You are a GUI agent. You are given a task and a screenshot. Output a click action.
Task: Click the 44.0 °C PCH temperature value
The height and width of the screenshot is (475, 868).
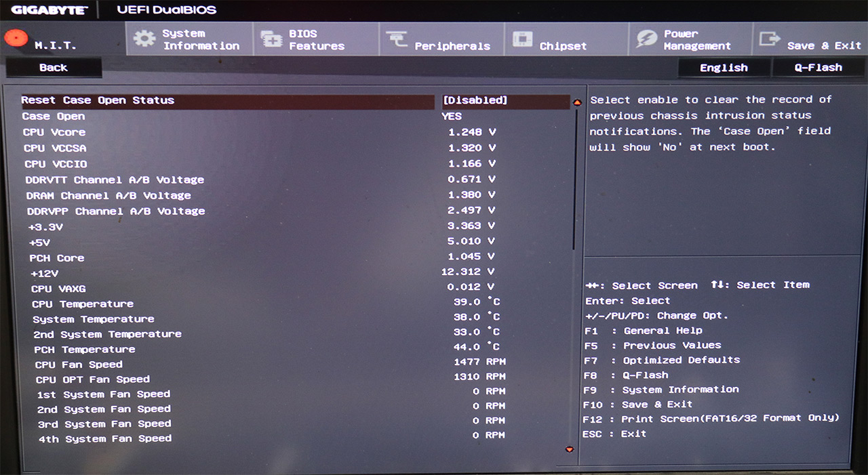coord(477,347)
